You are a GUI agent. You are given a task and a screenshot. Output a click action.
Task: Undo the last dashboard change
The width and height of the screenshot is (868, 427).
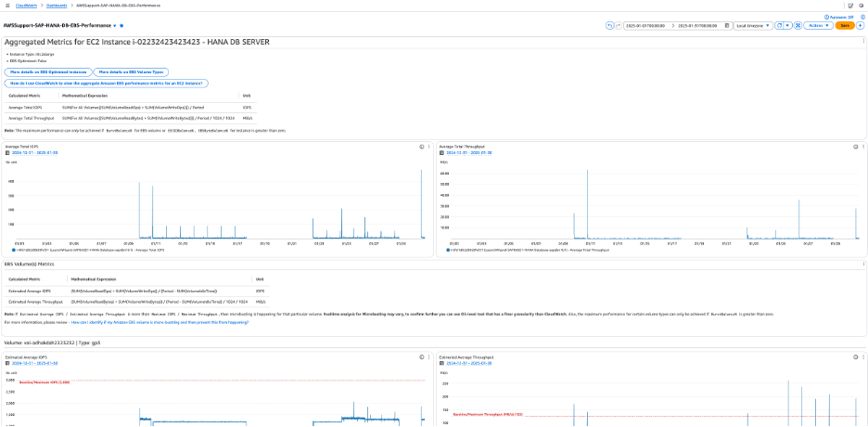point(610,25)
